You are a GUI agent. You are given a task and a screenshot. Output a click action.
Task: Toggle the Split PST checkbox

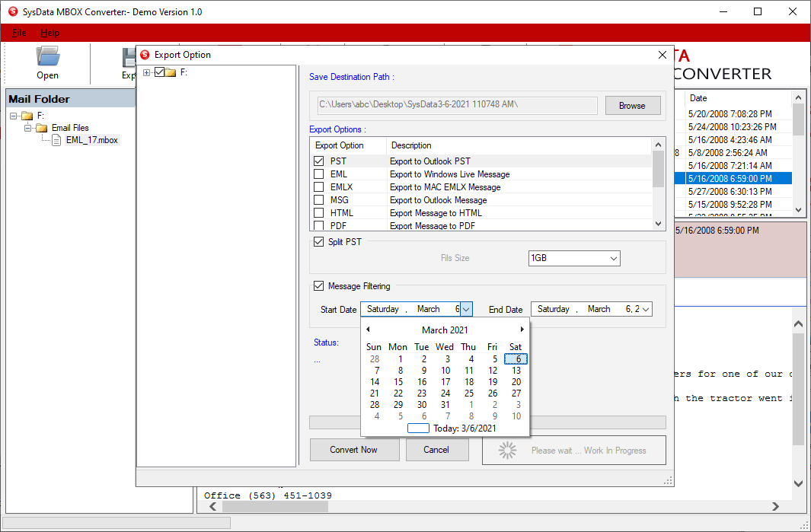318,242
